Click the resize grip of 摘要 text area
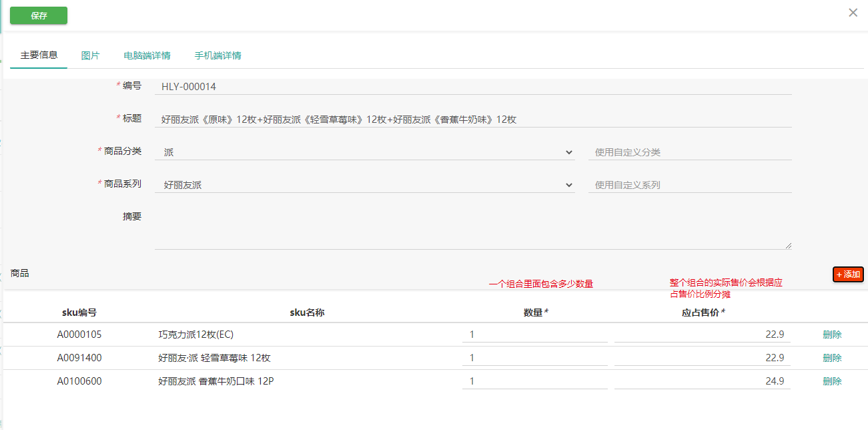The height and width of the screenshot is (430, 868). point(788,246)
